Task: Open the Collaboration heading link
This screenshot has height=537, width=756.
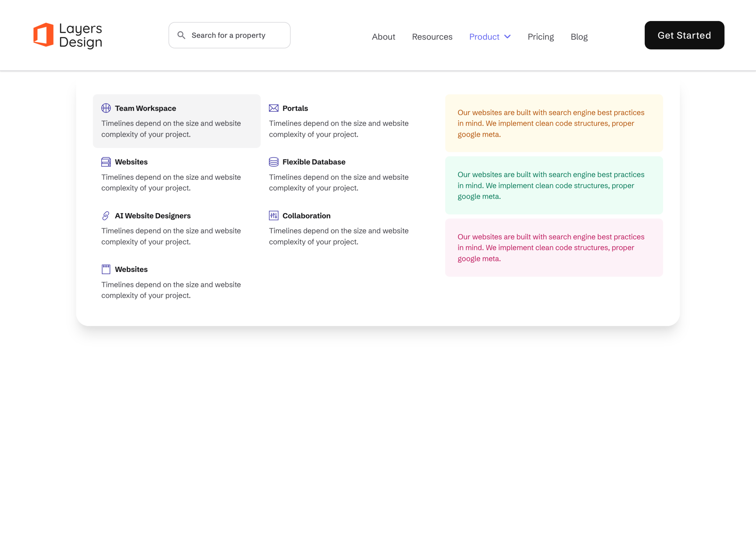Action: (306, 215)
